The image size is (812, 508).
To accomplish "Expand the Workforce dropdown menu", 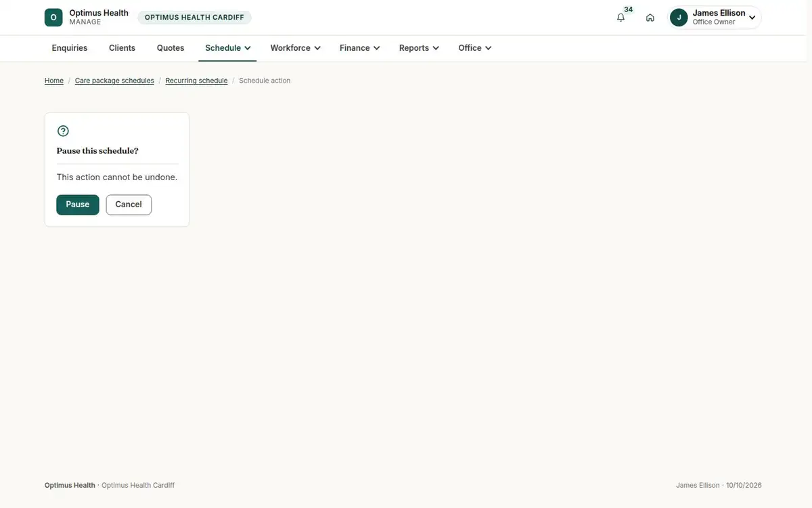I will 295,48.
